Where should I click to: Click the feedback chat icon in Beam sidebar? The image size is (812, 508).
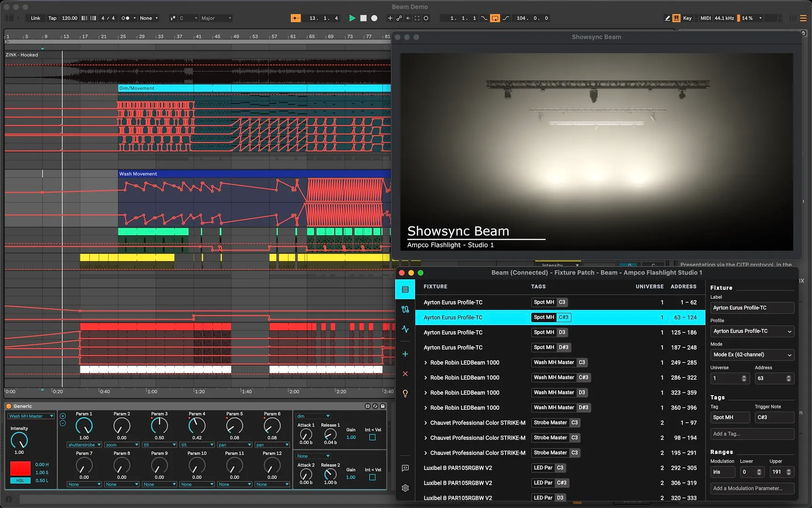(405, 468)
